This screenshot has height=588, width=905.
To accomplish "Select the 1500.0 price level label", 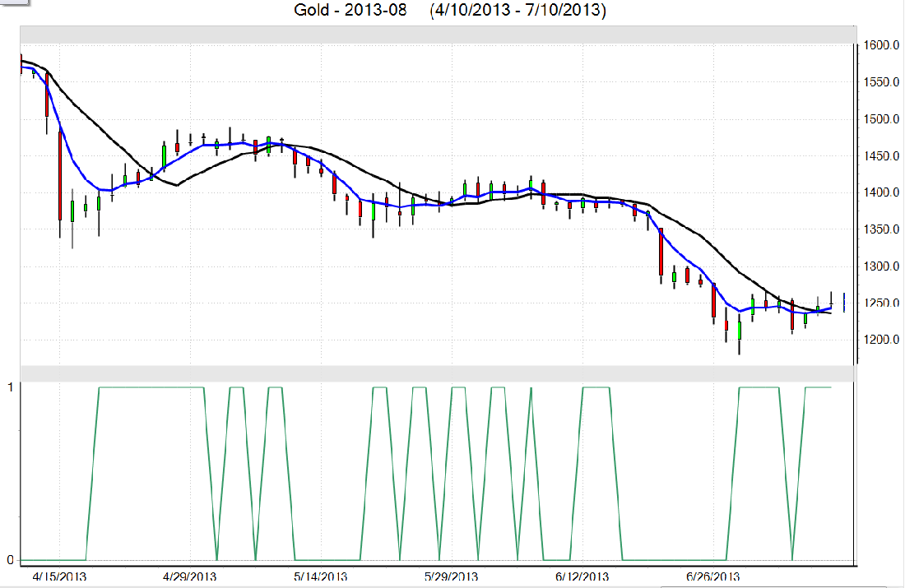I will coord(879,119).
